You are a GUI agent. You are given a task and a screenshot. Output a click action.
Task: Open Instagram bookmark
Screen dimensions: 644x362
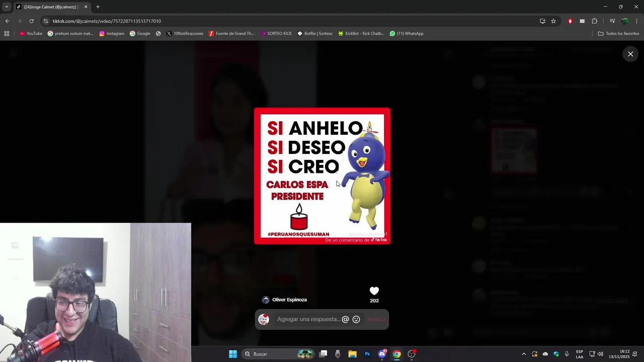pos(112,34)
